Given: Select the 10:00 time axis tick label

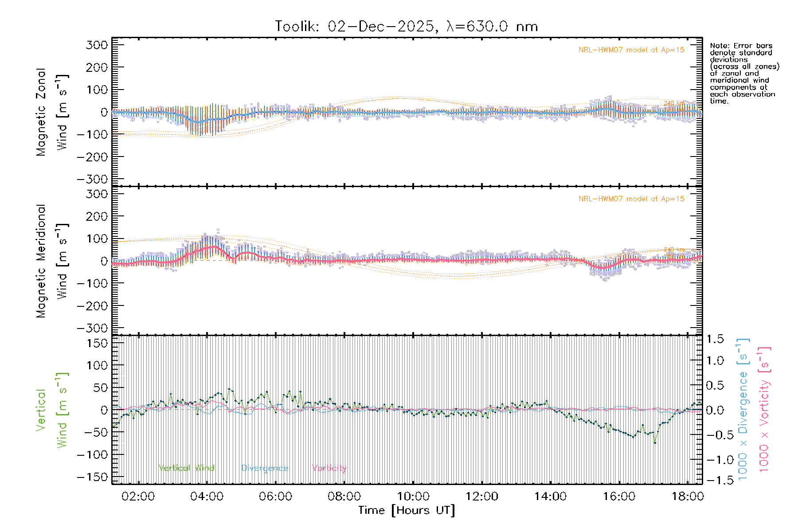Looking at the screenshot, I should point(413,497).
